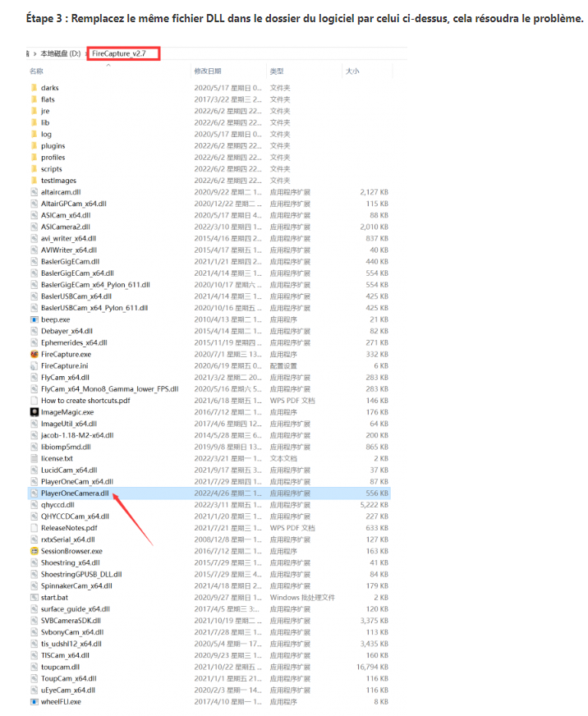Sort by the 名称 name column header
The width and height of the screenshot is (588, 716).
[37, 71]
